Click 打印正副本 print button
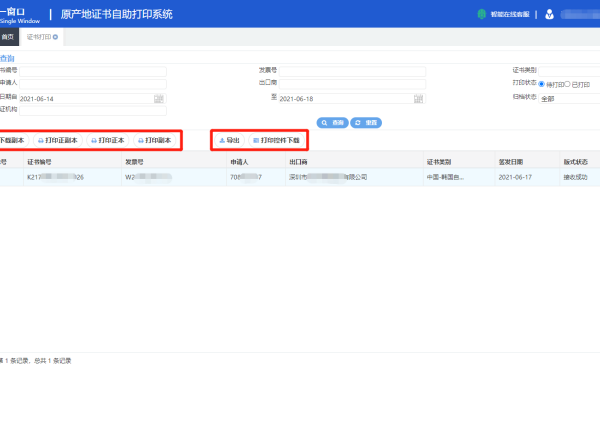This screenshot has width=600, height=431. 58,140
